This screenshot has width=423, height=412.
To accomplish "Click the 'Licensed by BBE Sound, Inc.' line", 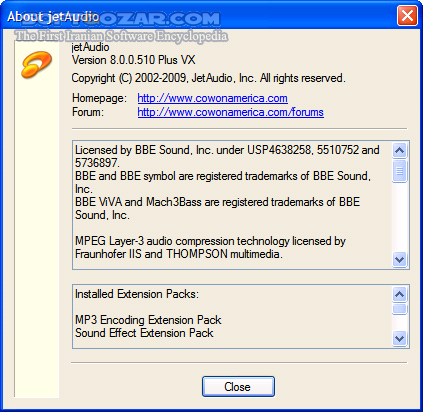I will 227,150.
